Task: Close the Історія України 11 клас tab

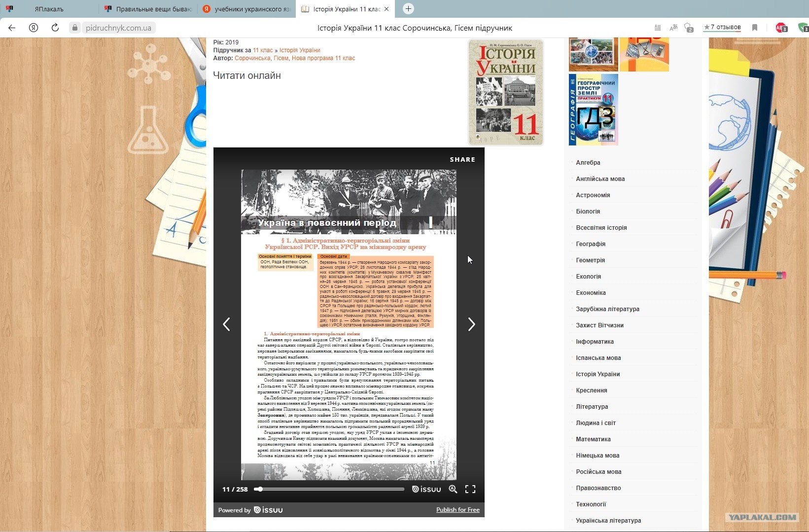Action: point(387,9)
